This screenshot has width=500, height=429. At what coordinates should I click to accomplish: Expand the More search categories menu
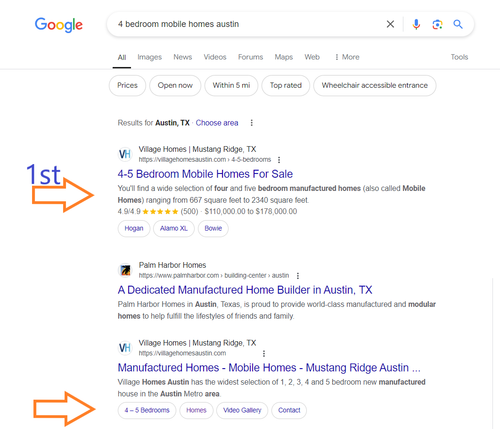tap(347, 57)
